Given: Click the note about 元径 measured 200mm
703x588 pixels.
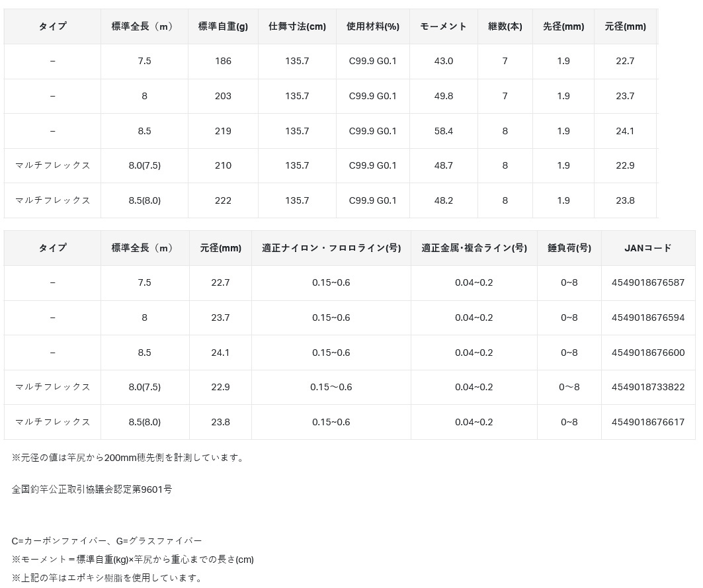Looking at the screenshot, I should pyautogui.click(x=128, y=458).
